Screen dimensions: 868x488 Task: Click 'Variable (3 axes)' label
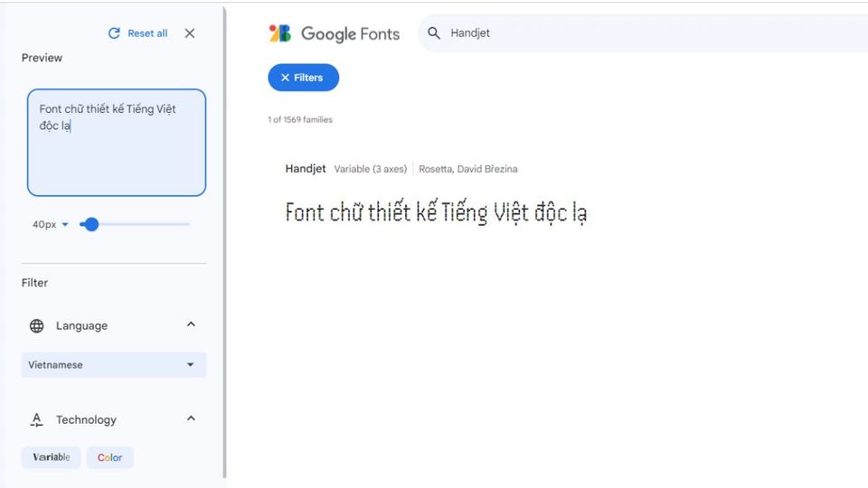coord(371,169)
